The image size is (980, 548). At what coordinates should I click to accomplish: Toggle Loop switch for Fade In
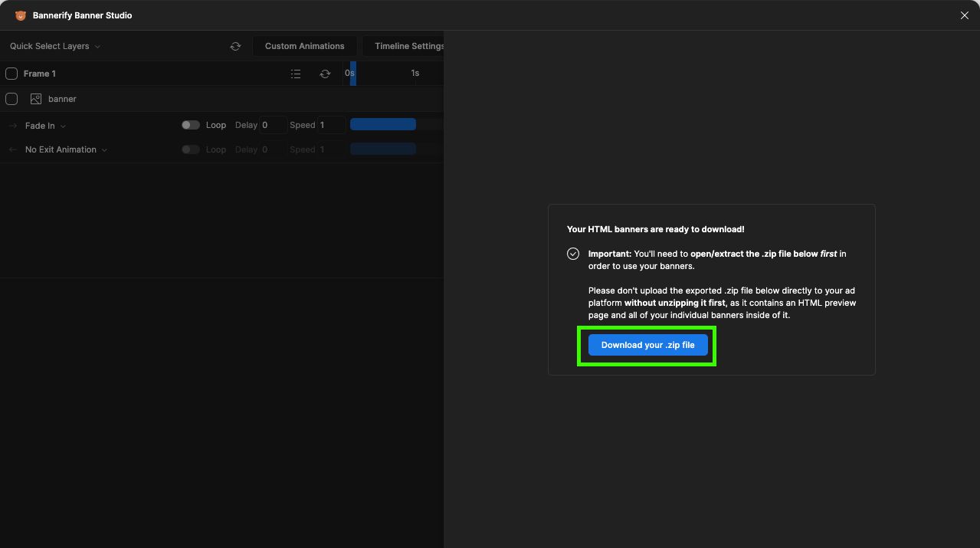[x=191, y=125]
